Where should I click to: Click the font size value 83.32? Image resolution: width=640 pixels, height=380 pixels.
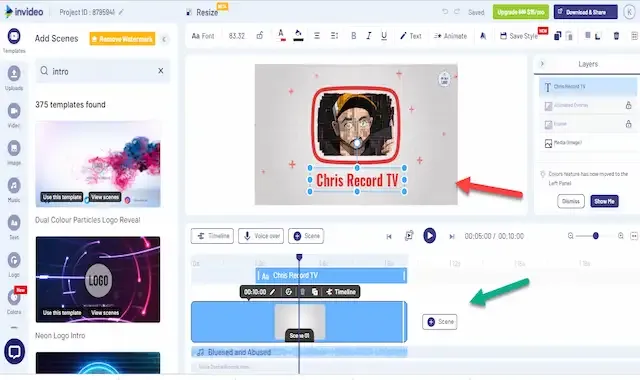(x=237, y=36)
